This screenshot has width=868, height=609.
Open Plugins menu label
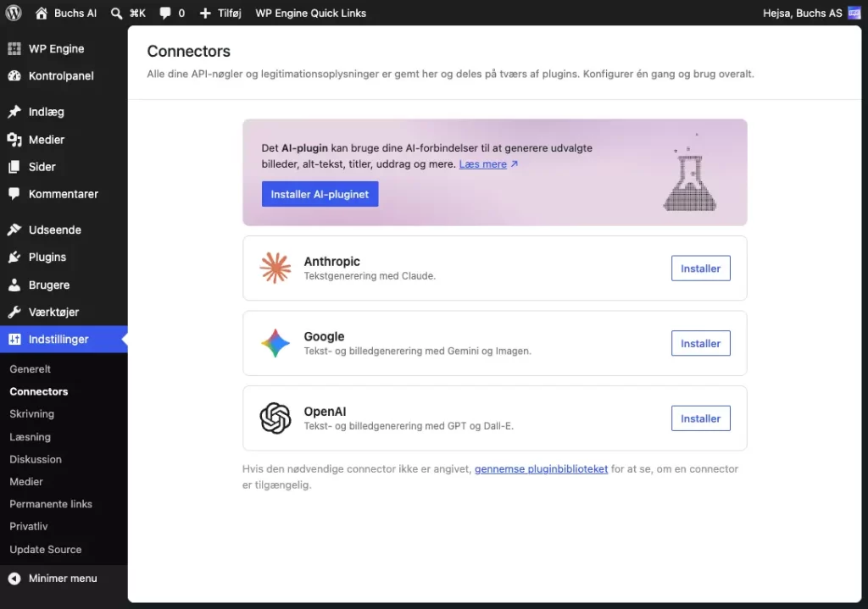[47, 257]
